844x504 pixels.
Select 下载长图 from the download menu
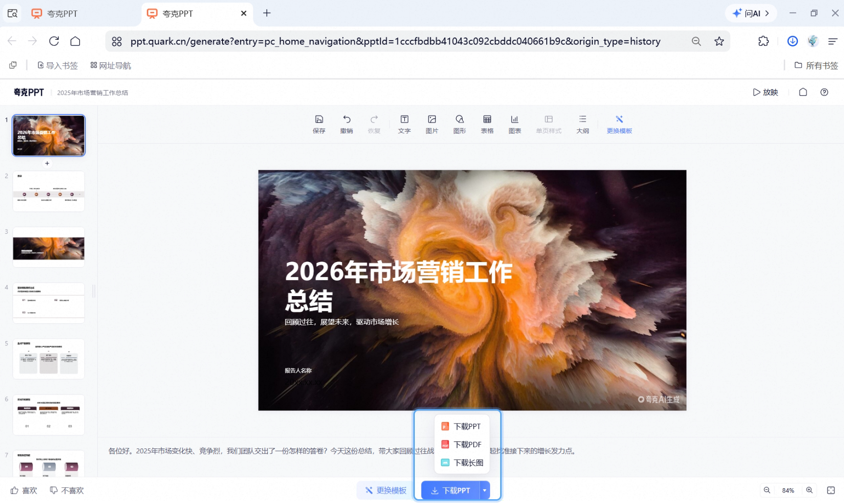461,463
